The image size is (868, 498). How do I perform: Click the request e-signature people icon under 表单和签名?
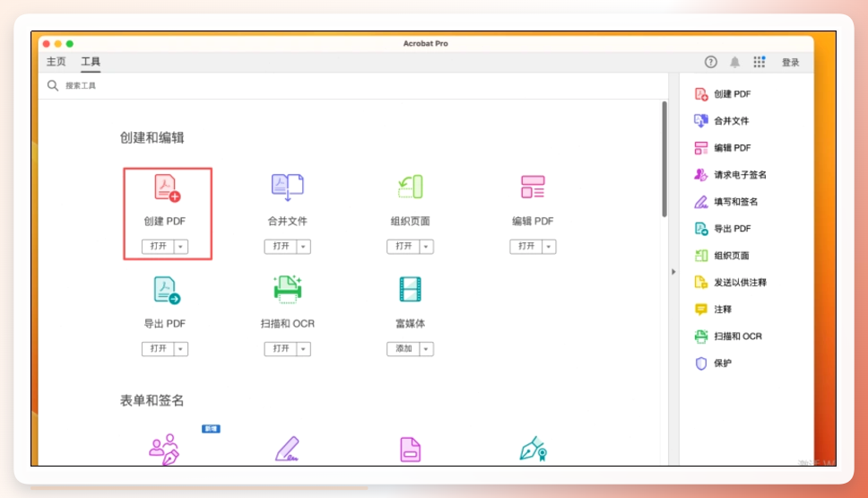[x=164, y=450]
